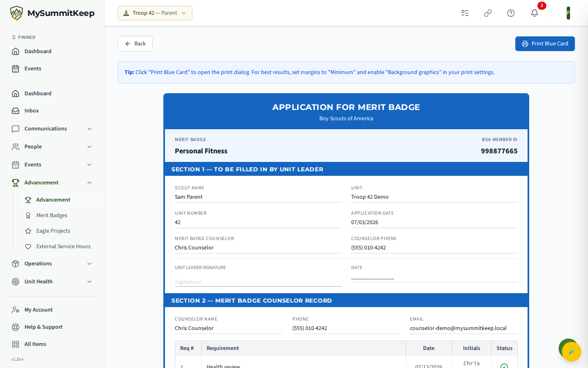588x368 pixels.
Task: Open pinned Events in sidebar
Action: pyautogui.click(x=52, y=68)
